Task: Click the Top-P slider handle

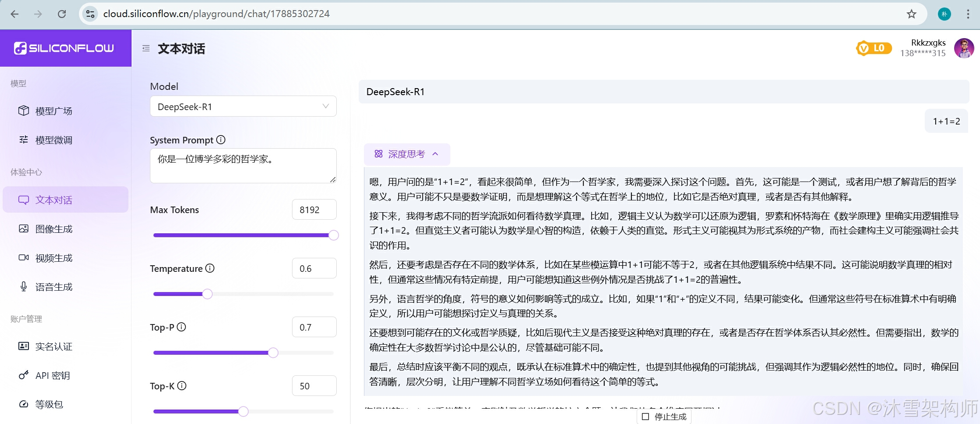Action: coord(273,353)
